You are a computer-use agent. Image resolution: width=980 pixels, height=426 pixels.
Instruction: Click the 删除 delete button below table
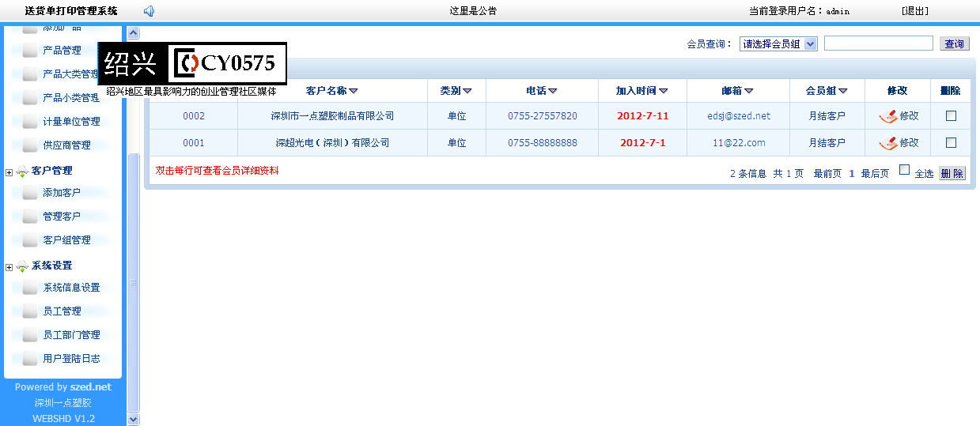click(x=952, y=173)
